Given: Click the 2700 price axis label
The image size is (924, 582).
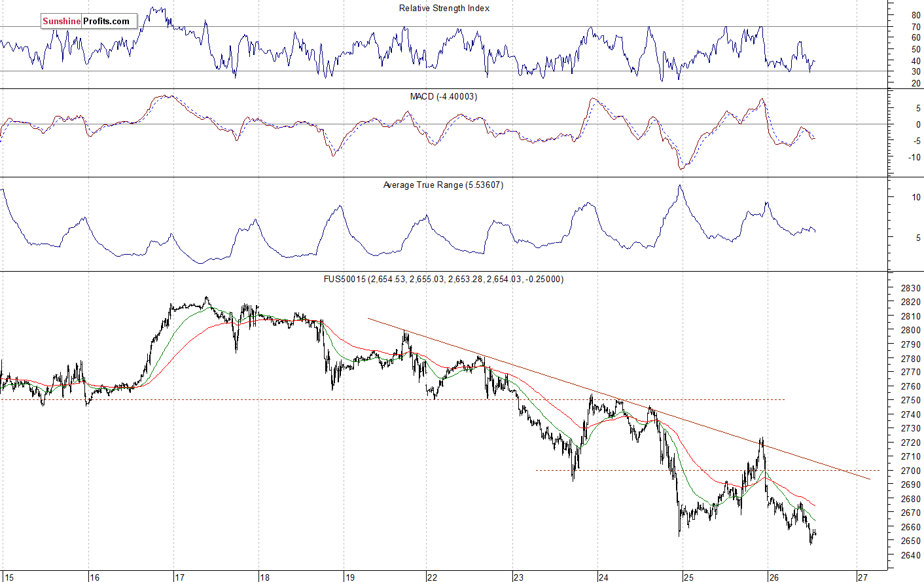Looking at the screenshot, I should pos(911,471).
